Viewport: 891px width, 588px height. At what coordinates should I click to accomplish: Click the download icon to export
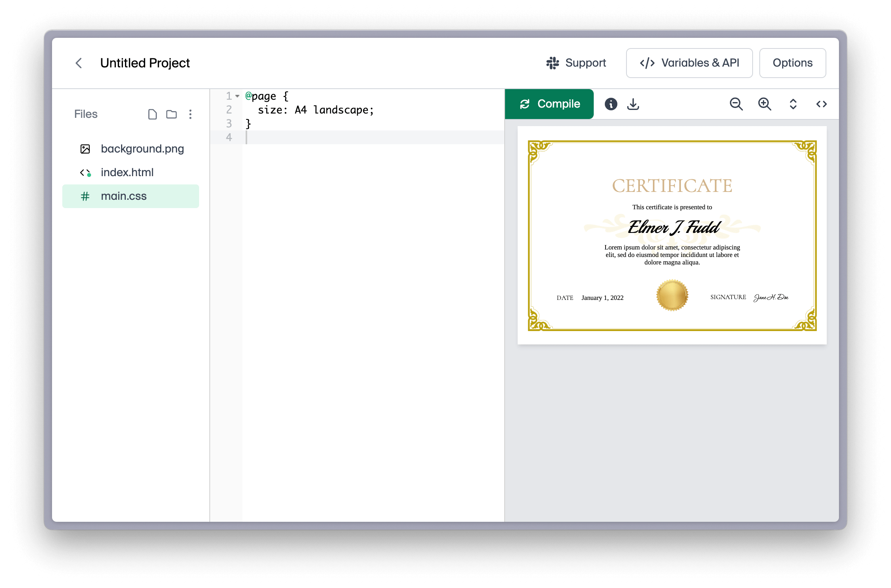[632, 104]
